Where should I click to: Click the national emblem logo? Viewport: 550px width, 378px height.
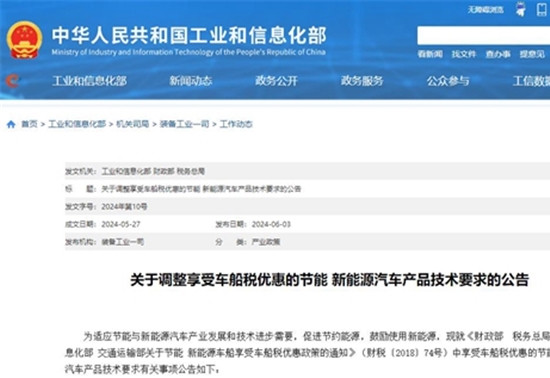click(x=24, y=40)
